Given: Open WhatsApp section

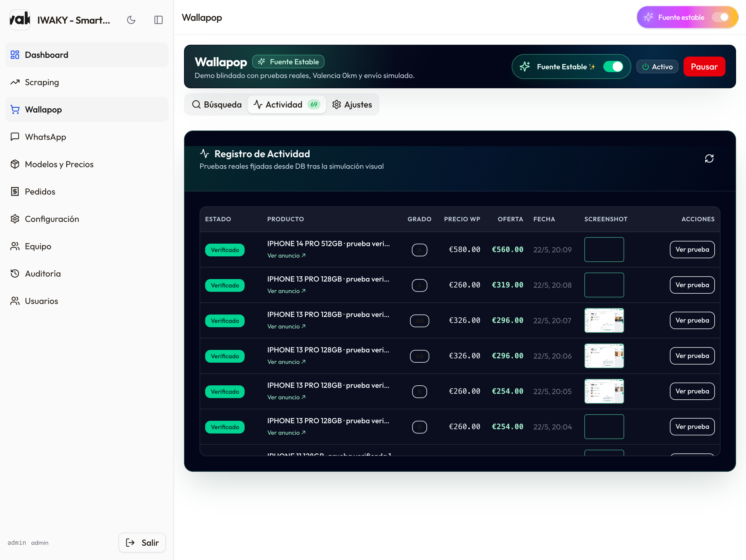Looking at the screenshot, I should pos(87,136).
